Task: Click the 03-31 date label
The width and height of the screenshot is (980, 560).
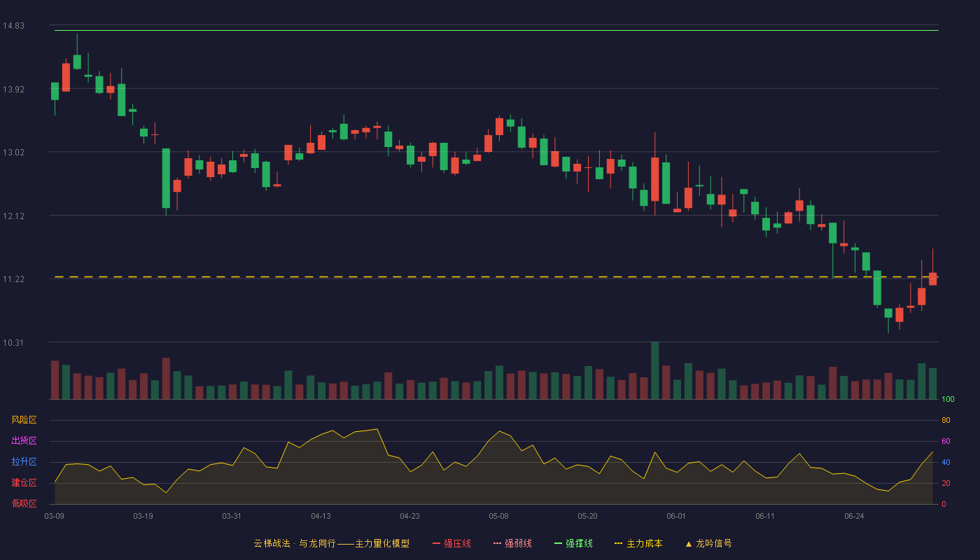Action: tap(232, 516)
